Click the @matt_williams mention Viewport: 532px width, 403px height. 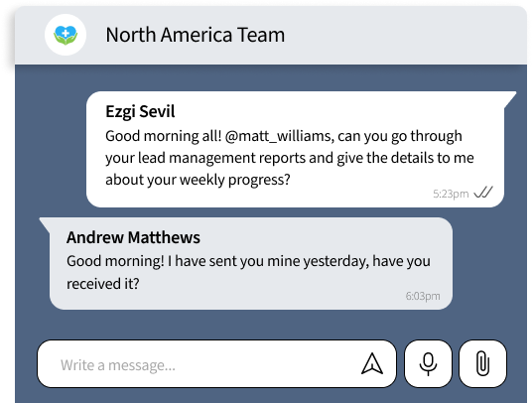[279, 136]
